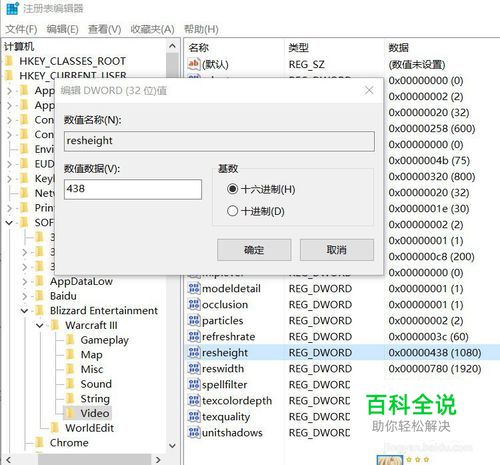Image resolution: width=500 pixels, height=465 pixels.
Task: Click the Map folder icon
Action: point(70,354)
